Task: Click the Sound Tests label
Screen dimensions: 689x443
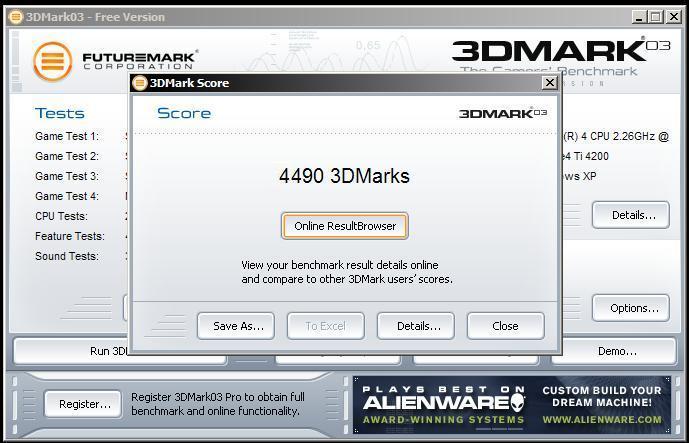Action: [x=67, y=256]
